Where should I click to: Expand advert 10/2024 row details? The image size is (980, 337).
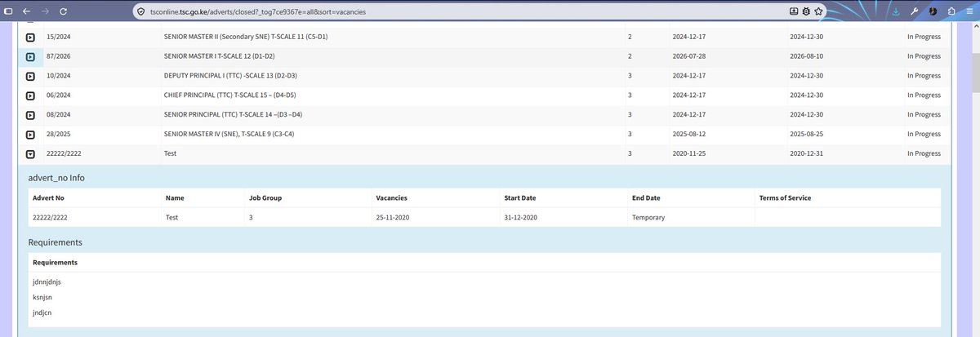click(30, 76)
